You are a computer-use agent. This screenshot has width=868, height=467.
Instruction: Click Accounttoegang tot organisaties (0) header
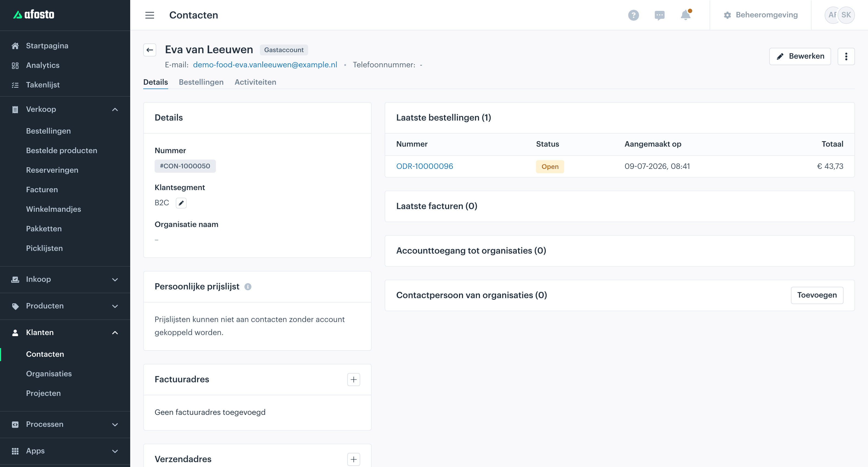[471, 251]
